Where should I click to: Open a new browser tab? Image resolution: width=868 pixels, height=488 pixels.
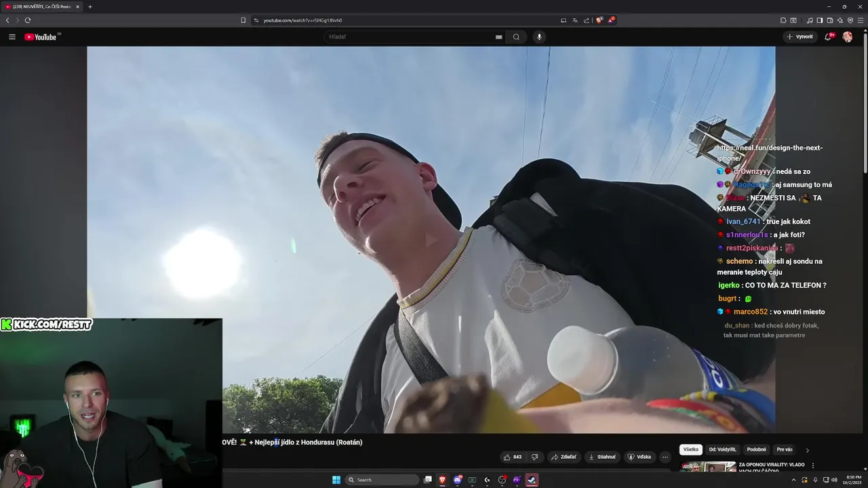coord(90,7)
